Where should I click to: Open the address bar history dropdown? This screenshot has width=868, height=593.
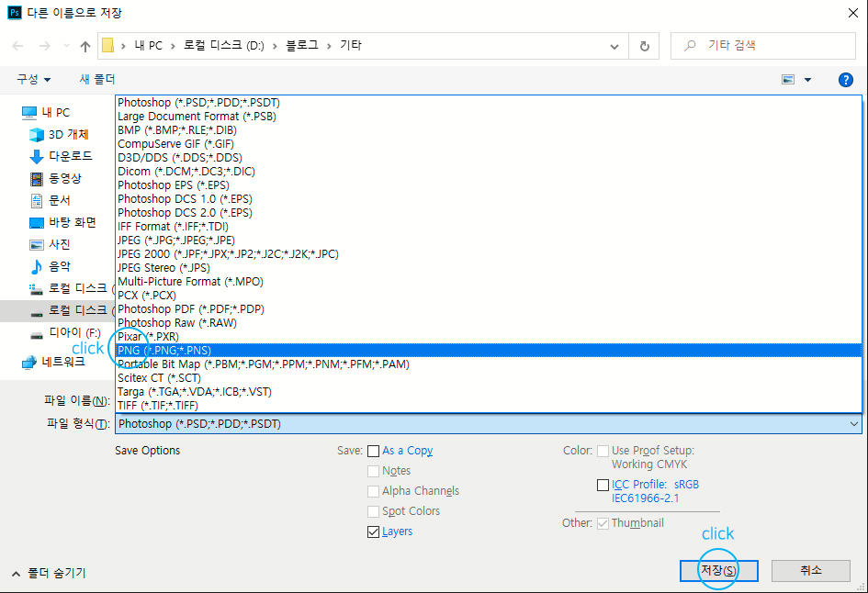(614, 47)
